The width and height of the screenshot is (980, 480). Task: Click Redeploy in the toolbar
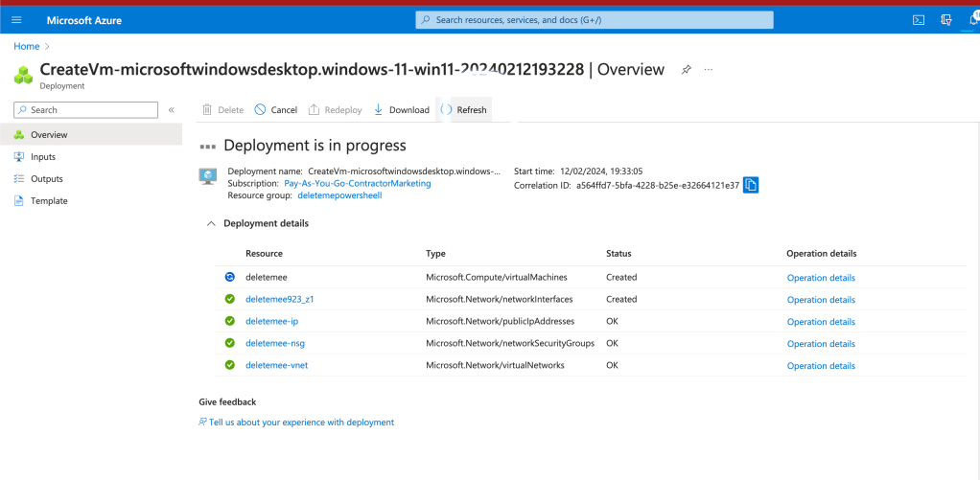(336, 110)
